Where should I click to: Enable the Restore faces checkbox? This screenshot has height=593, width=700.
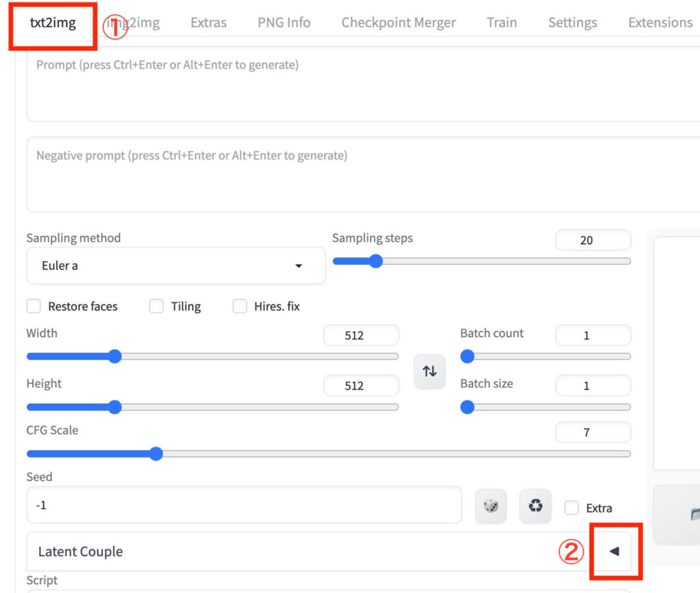(33, 306)
